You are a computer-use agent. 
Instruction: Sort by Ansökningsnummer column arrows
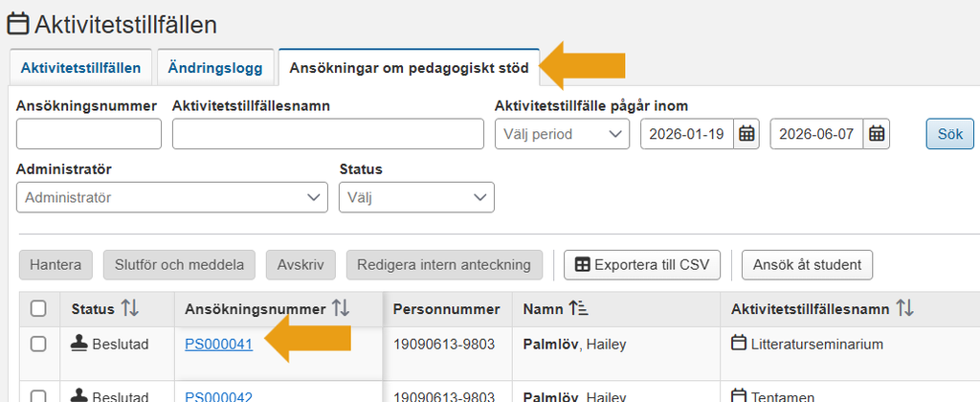pyautogui.click(x=341, y=308)
